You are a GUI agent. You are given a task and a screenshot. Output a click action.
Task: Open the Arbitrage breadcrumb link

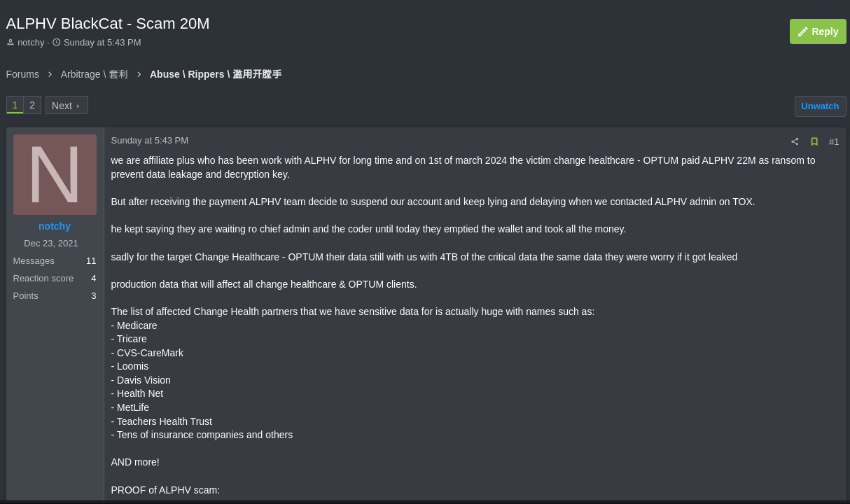(94, 74)
